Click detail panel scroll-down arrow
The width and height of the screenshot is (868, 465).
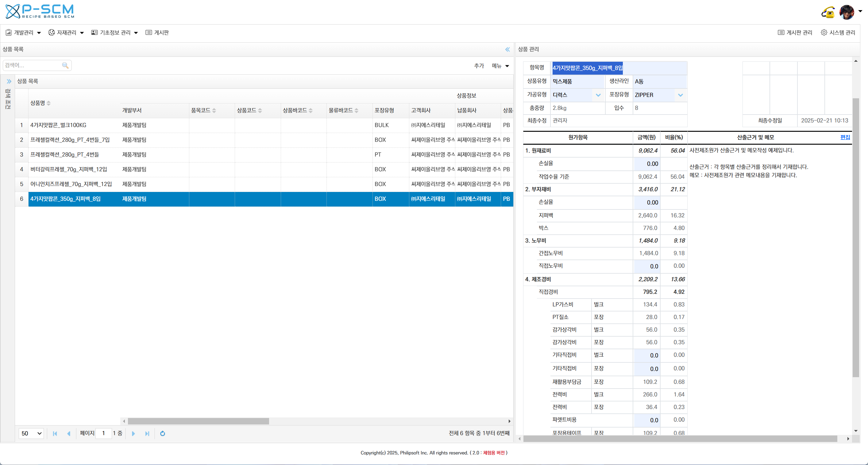pos(855,431)
